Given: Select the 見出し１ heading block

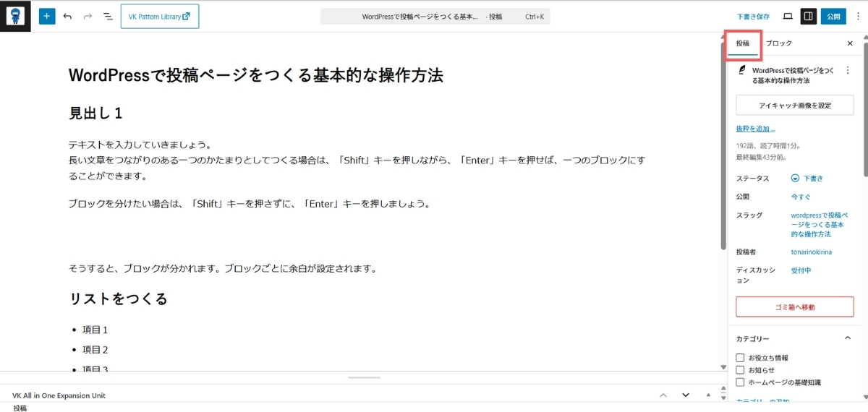Looking at the screenshot, I should [x=95, y=113].
